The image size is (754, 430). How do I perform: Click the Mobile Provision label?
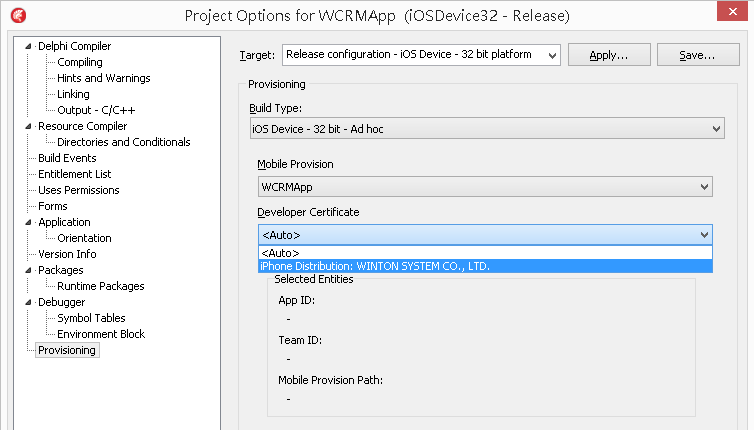(295, 164)
